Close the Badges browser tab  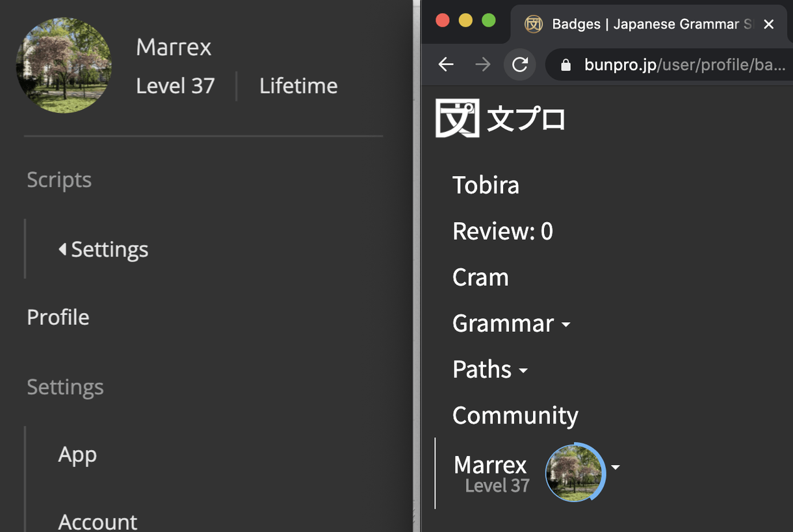pos(768,24)
